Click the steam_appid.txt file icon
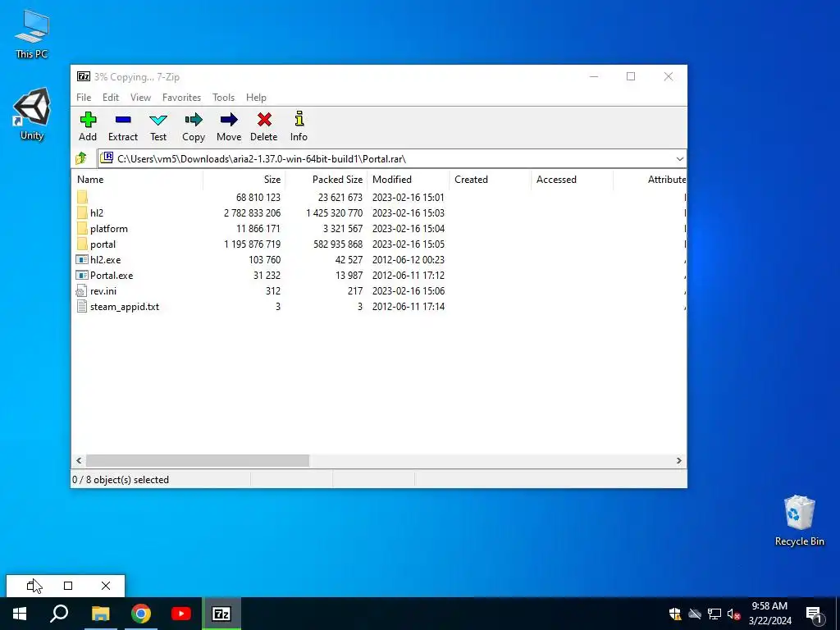The width and height of the screenshot is (840, 630). point(81,307)
